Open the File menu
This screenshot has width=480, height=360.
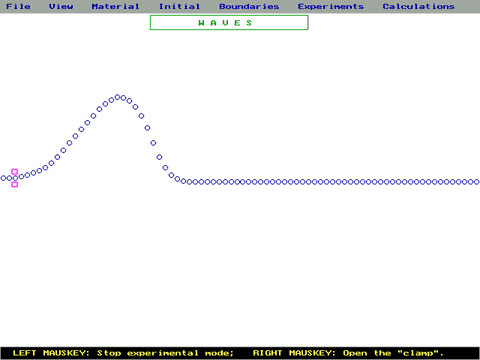(18, 6)
